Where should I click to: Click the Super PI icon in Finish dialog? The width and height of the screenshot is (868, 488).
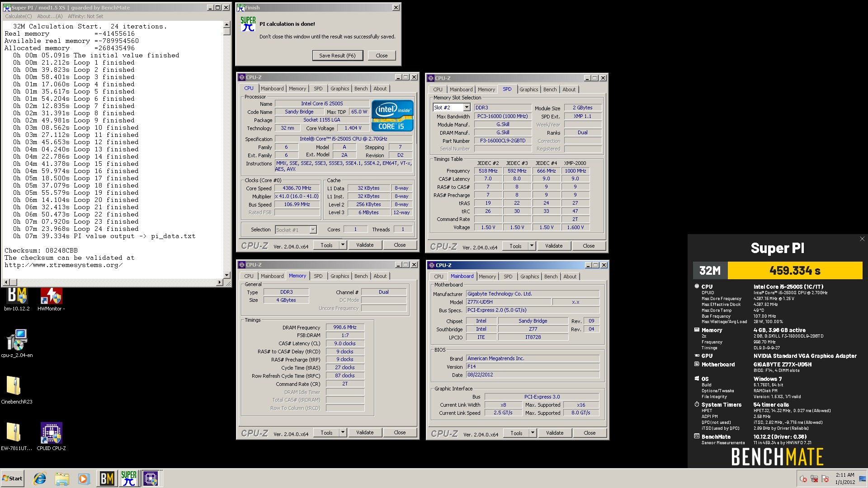pos(248,24)
